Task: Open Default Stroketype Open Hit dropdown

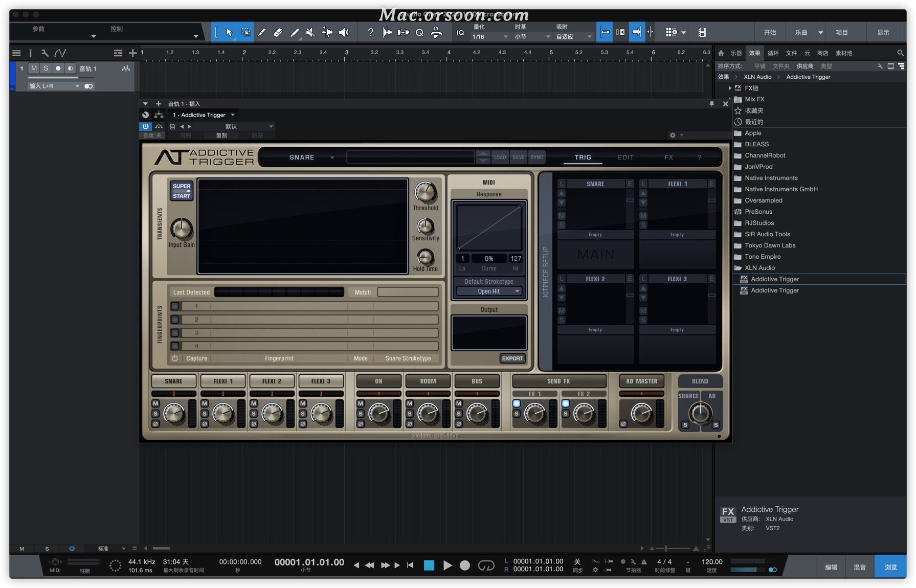Action: [488, 291]
